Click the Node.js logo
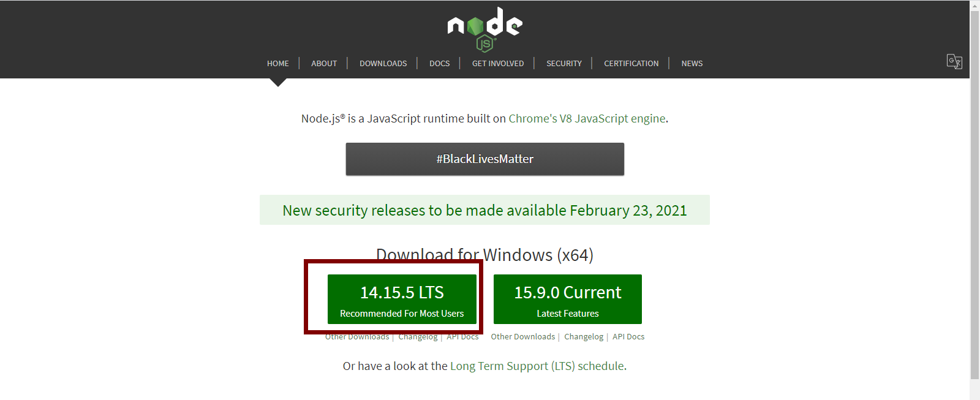Image resolution: width=980 pixels, height=400 pixels. (484, 29)
